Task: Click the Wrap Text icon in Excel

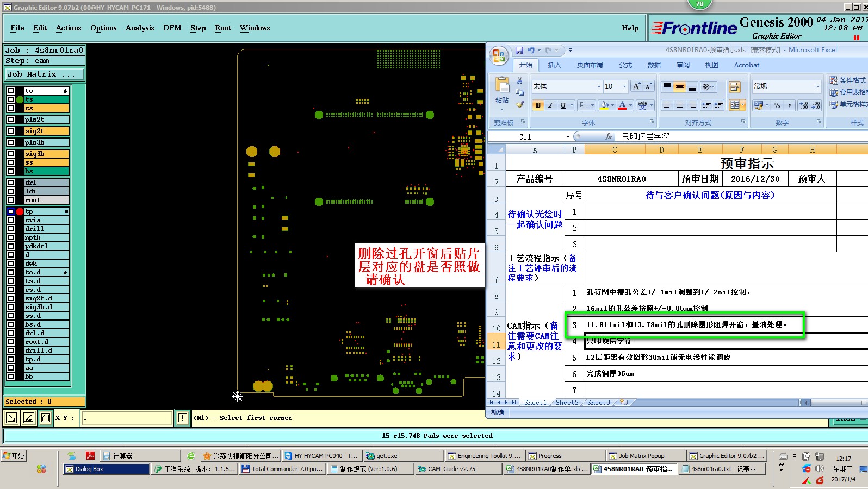Action: pos(735,86)
